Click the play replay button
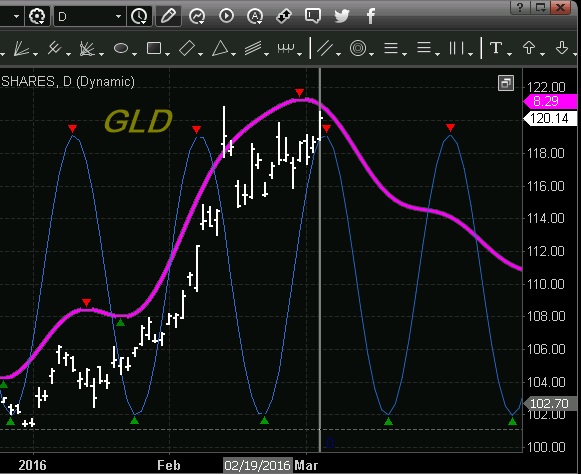This screenshot has width=581, height=474. click(x=226, y=16)
